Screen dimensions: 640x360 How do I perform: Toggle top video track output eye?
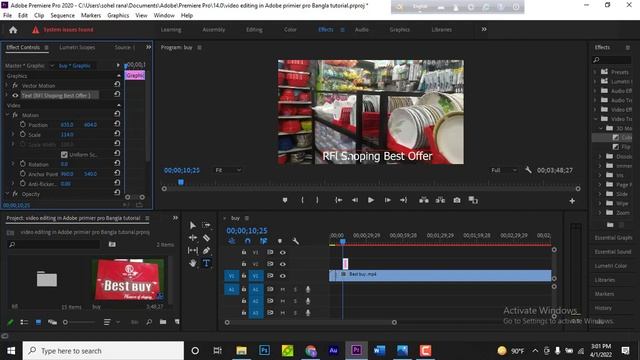pos(282,252)
